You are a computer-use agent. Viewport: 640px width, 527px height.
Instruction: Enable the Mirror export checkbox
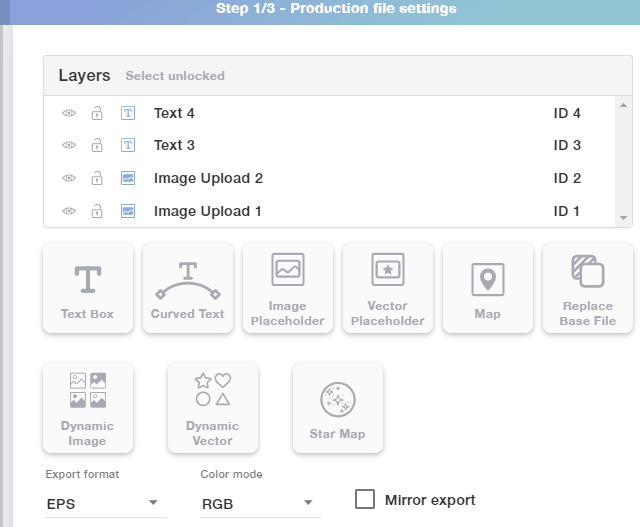(x=365, y=499)
